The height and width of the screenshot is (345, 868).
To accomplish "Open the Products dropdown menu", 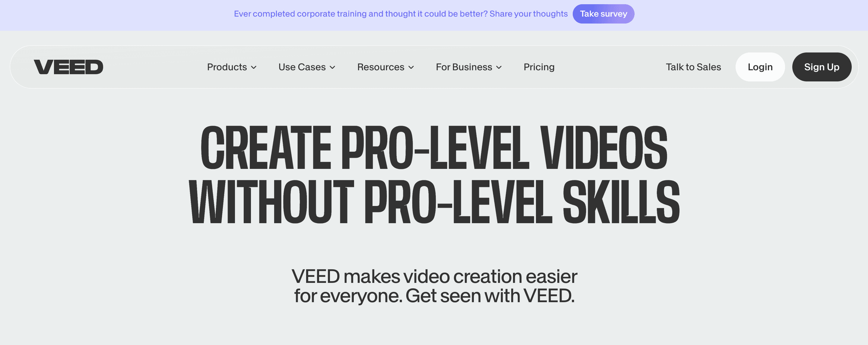I will 231,67.
